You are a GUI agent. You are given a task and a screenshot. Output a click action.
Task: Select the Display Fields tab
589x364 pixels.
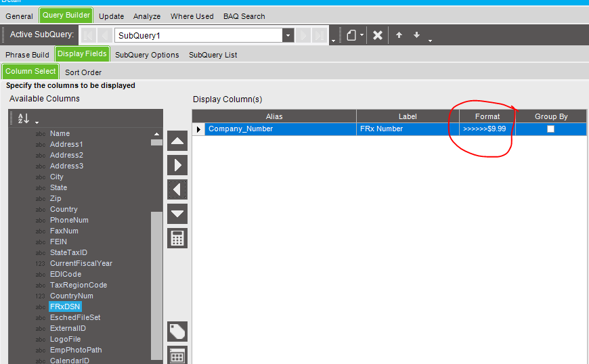click(x=82, y=53)
